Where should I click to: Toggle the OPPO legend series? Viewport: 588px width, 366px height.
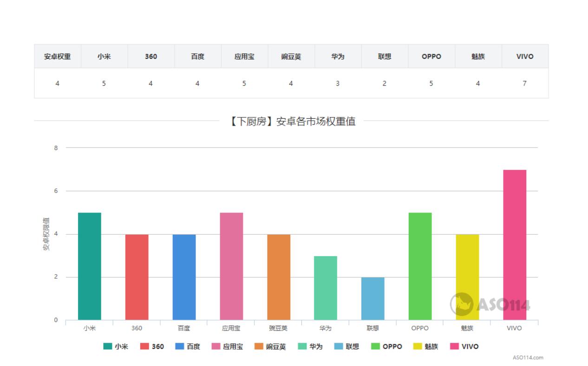point(386,346)
